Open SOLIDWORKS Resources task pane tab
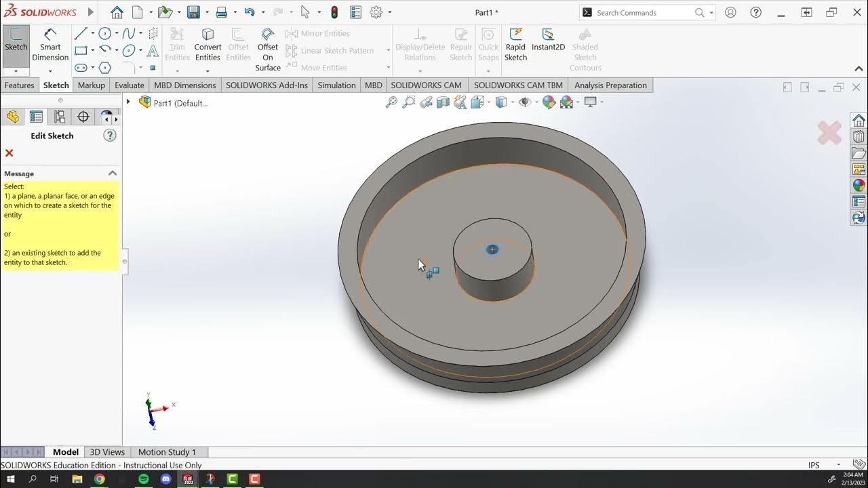The width and height of the screenshot is (868, 488). point(859,121)
